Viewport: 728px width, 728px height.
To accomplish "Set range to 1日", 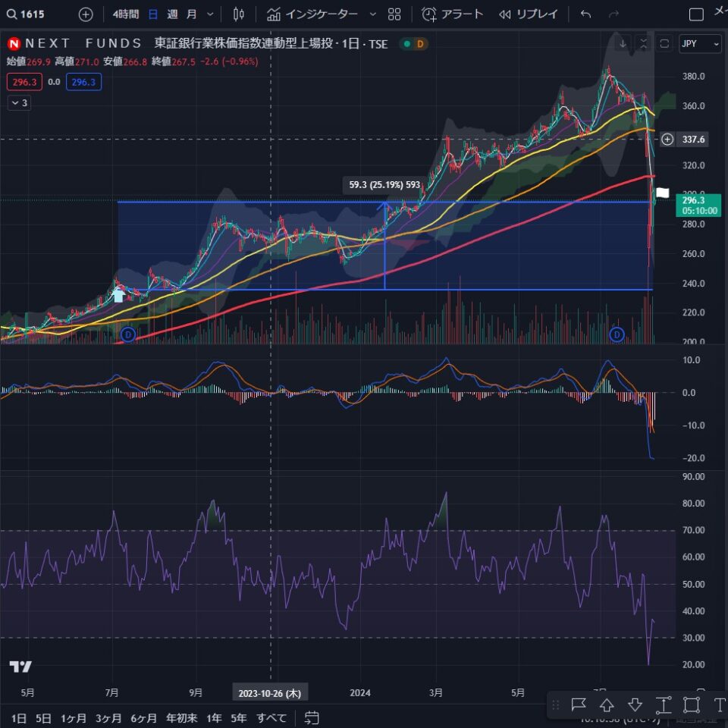I will click(18, 718).
